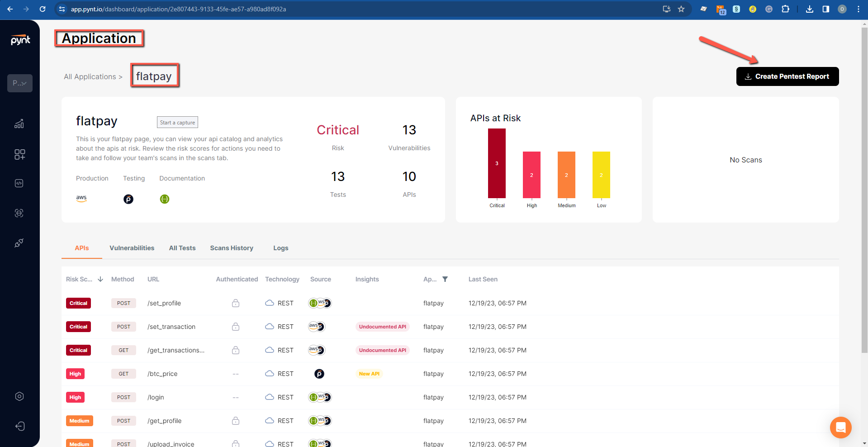This screenshot has width=868, height=447.
Task: Open the Scans History tab
Action: pos(232,248)
